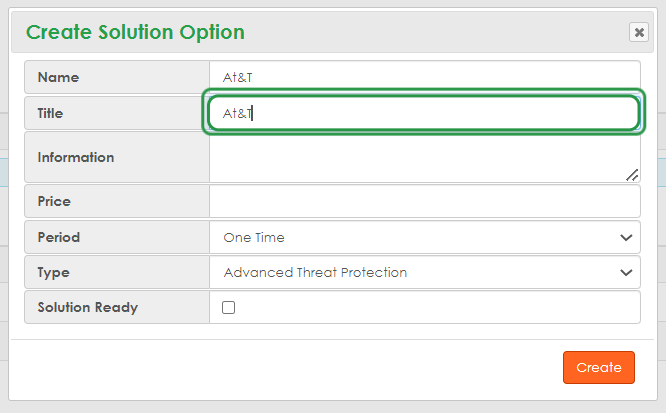666x413 pixels.
Task: Enable the Solution Ready checkbox
Action: coord(228,308)
